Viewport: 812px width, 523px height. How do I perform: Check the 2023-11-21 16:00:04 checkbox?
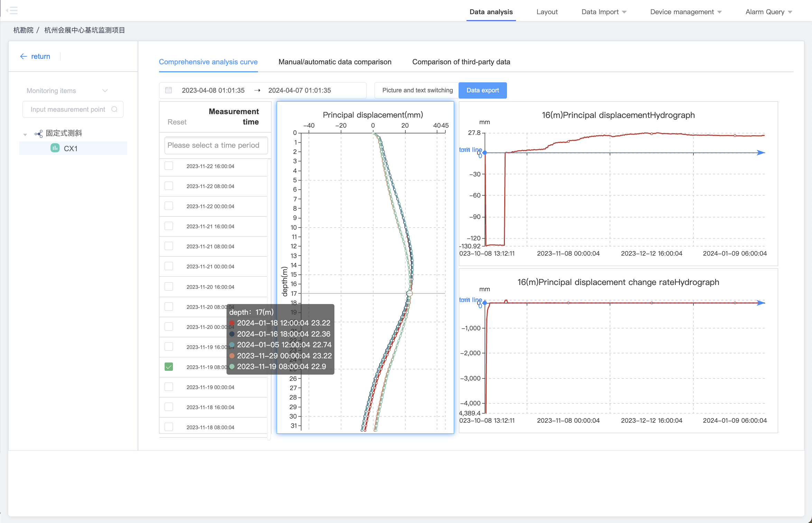[169, 226]
